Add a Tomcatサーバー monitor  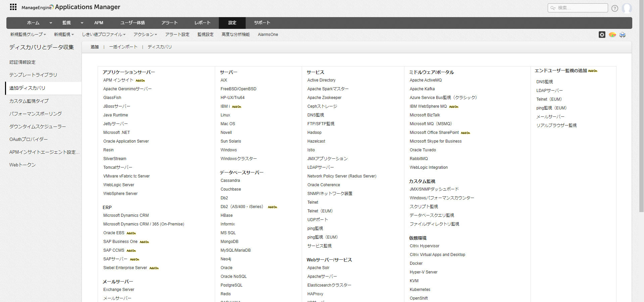point(118,167)
